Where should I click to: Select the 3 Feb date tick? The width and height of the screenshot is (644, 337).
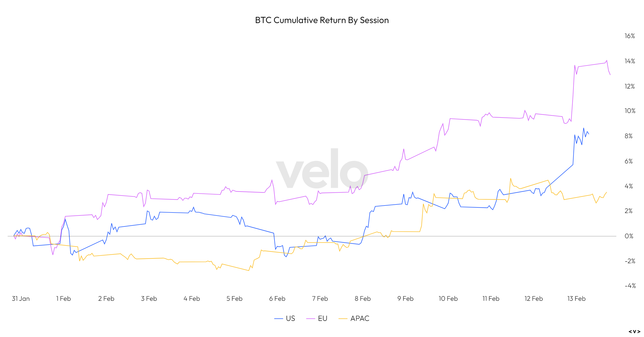149,299
